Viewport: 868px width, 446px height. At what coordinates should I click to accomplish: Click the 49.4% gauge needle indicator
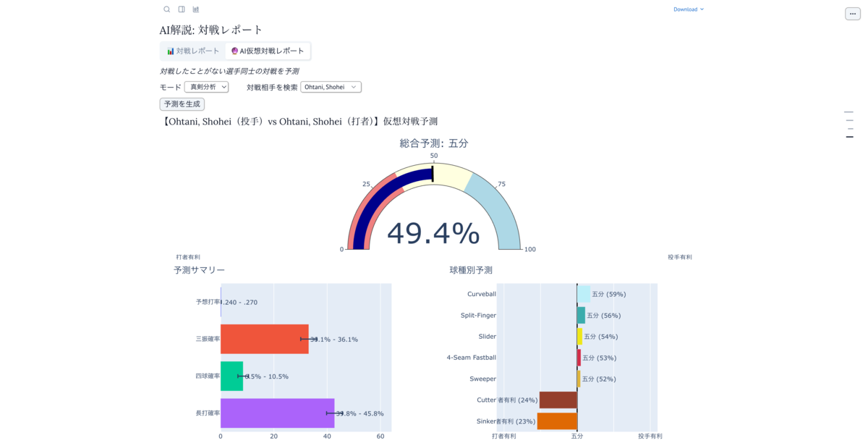point(433,174)
